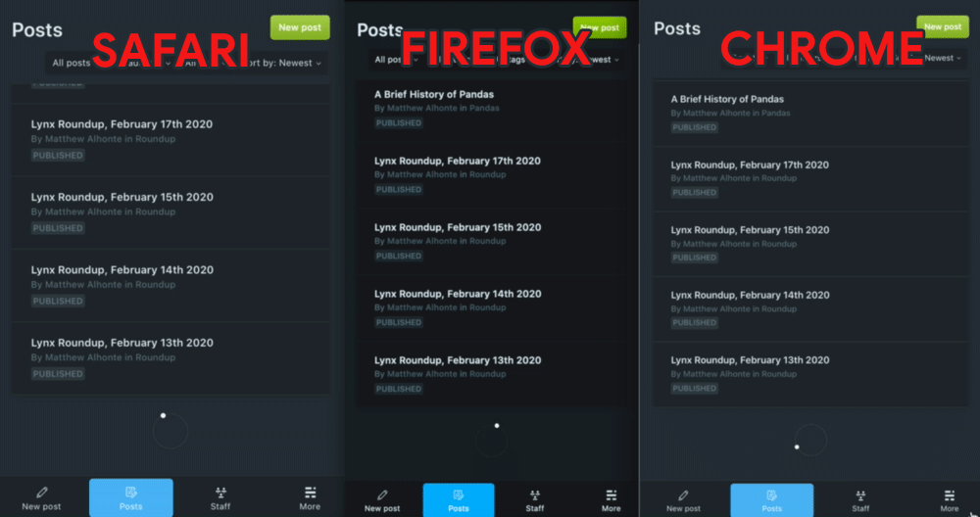The image size is (980, 517).
Task: Open the Staff tab in Safari panel's bottom bar
Action: 220,498
